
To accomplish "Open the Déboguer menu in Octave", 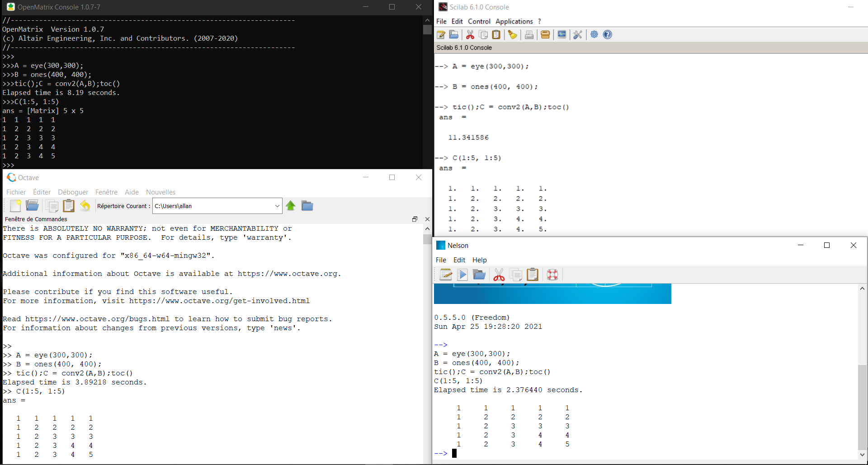I will [73, 192].
